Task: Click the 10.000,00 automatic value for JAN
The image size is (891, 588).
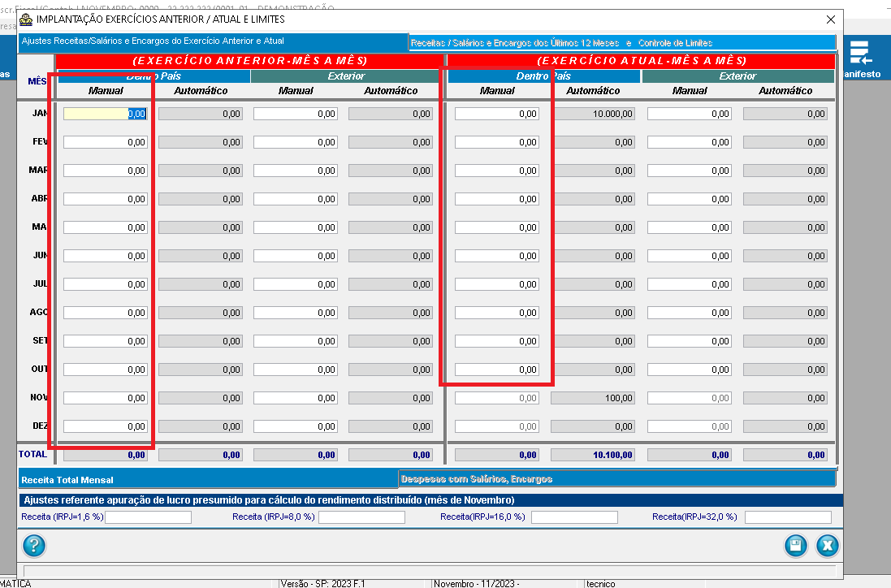Action: pos(593,114)
